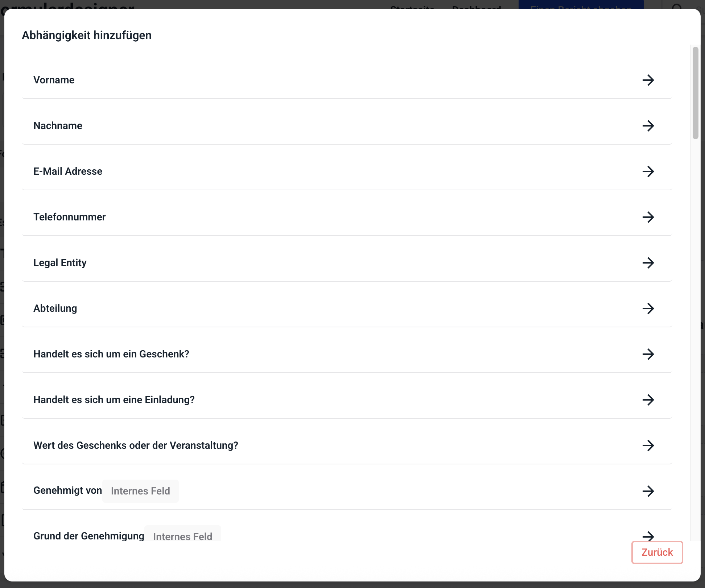Select the Abteilung field entry

coord(55,309)
